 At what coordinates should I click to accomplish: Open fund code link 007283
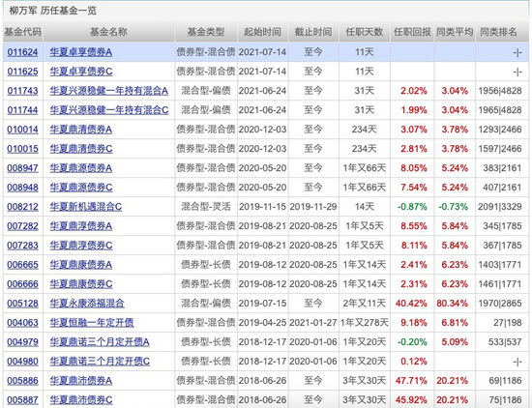pos(22,246)
